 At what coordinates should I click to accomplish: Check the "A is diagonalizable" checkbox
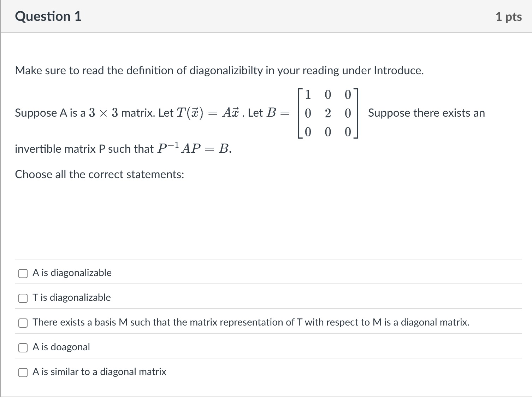(x=23, y=273)
